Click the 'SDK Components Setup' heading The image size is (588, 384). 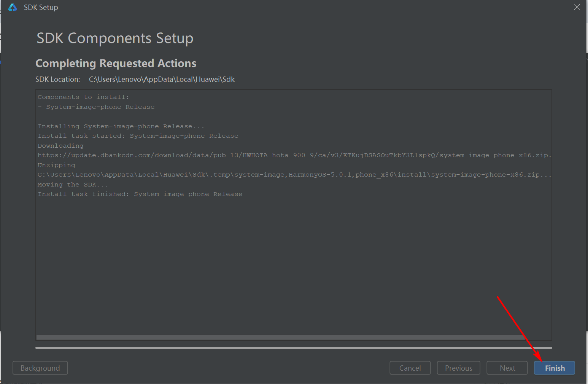coord(115,38)
